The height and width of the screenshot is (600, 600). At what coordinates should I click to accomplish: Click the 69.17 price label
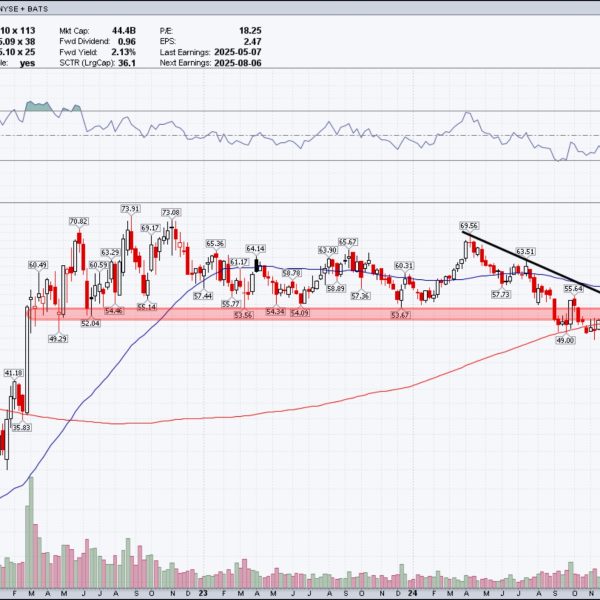point(150,228)
